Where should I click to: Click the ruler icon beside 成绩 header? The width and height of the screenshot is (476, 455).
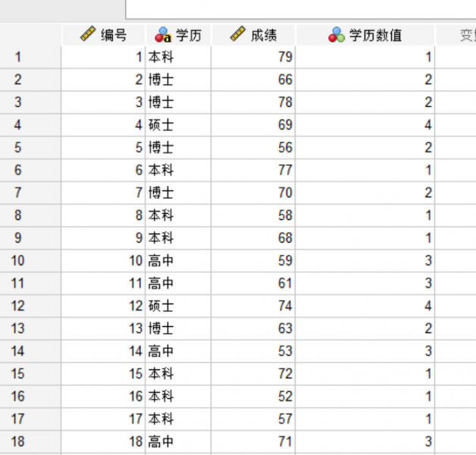tap(238, 34)
